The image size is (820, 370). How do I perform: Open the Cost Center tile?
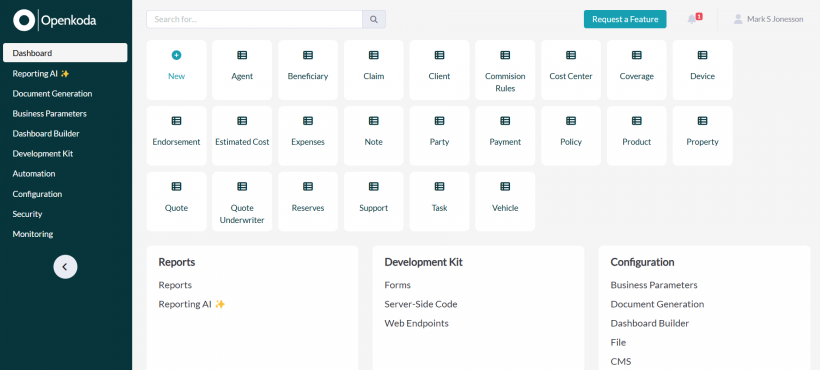(x=571, y=70)
